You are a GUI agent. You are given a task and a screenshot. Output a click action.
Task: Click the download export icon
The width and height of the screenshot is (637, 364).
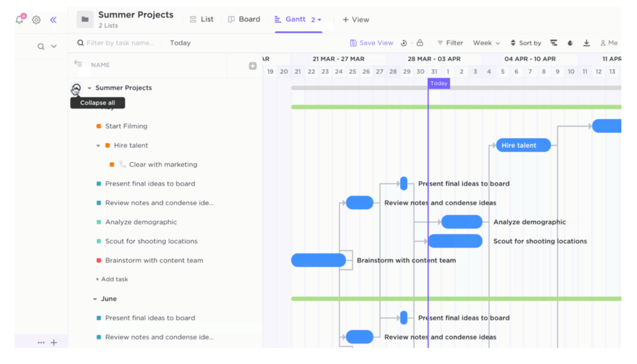[x=586, y=43]
